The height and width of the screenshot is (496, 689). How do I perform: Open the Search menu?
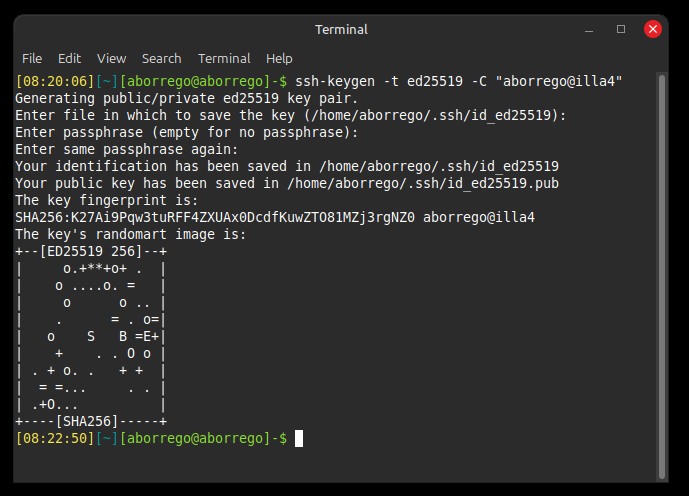tap(161, 58)
